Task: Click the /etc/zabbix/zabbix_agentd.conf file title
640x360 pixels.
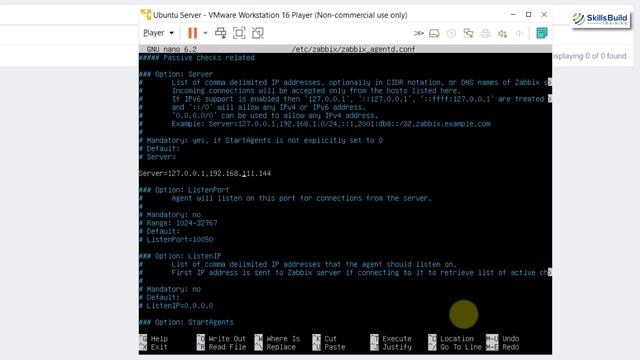Action: pyautogui.click(x=353, y=49)
